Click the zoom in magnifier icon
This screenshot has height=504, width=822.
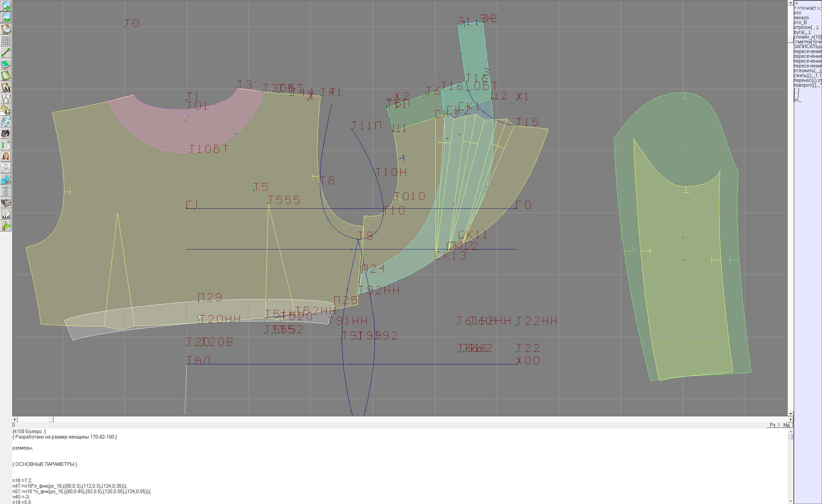(6, 6)
